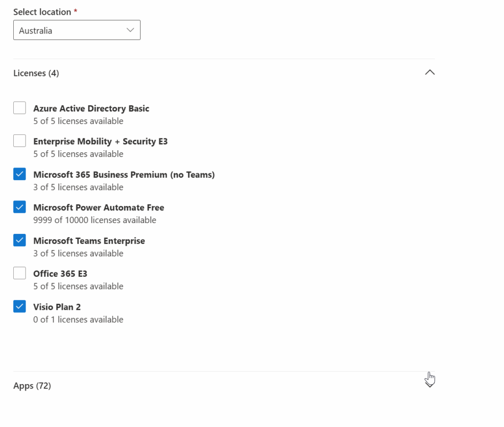Click the Microsoft Teams Enterprise label
The image size is (504, 427).
tap(89, 241)
